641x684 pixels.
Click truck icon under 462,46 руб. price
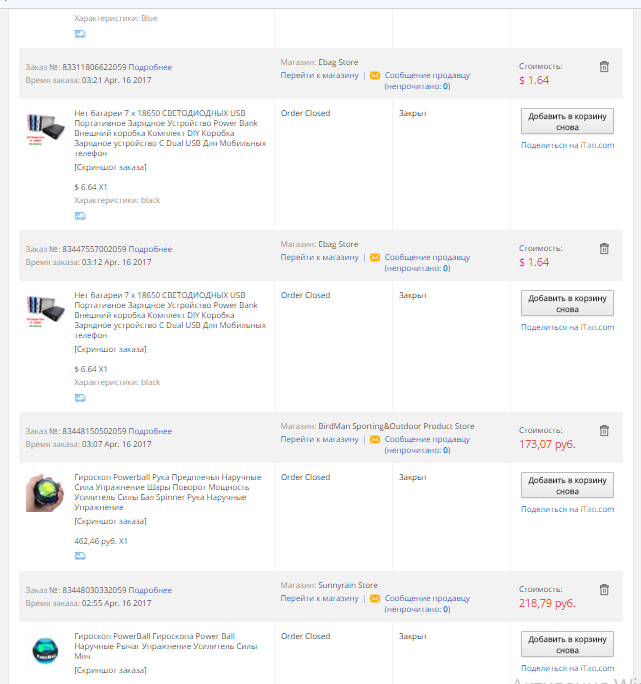click(80, 556)
